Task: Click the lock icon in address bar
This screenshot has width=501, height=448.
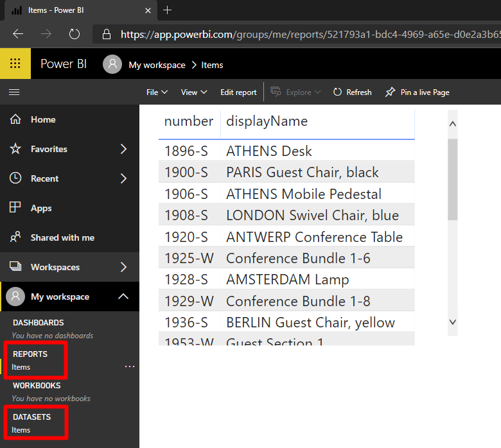Action: [107, 34]
